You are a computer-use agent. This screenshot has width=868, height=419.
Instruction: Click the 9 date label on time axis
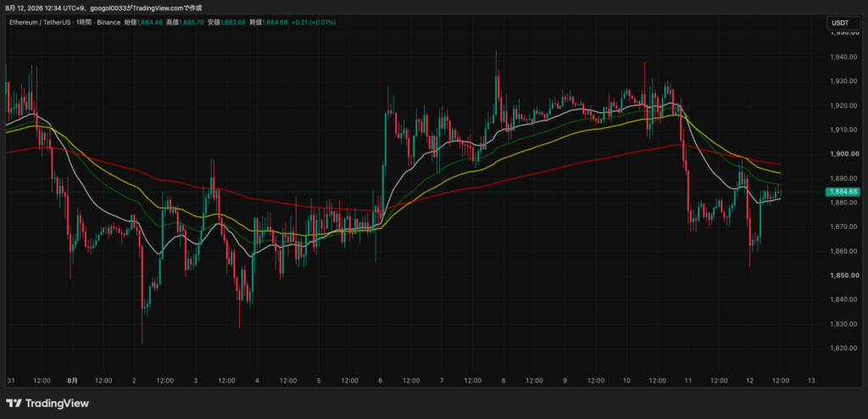coord(565,381)
